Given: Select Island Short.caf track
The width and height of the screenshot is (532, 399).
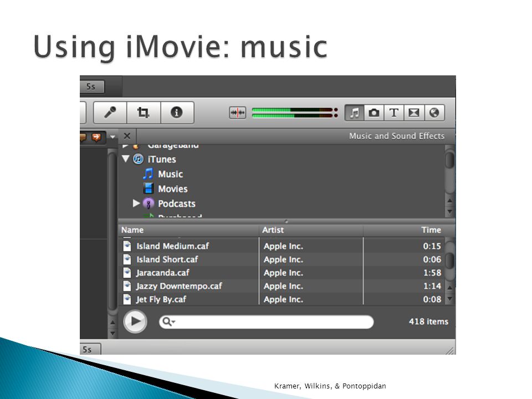Looking at the screenshot, I should tap(282, 259).
